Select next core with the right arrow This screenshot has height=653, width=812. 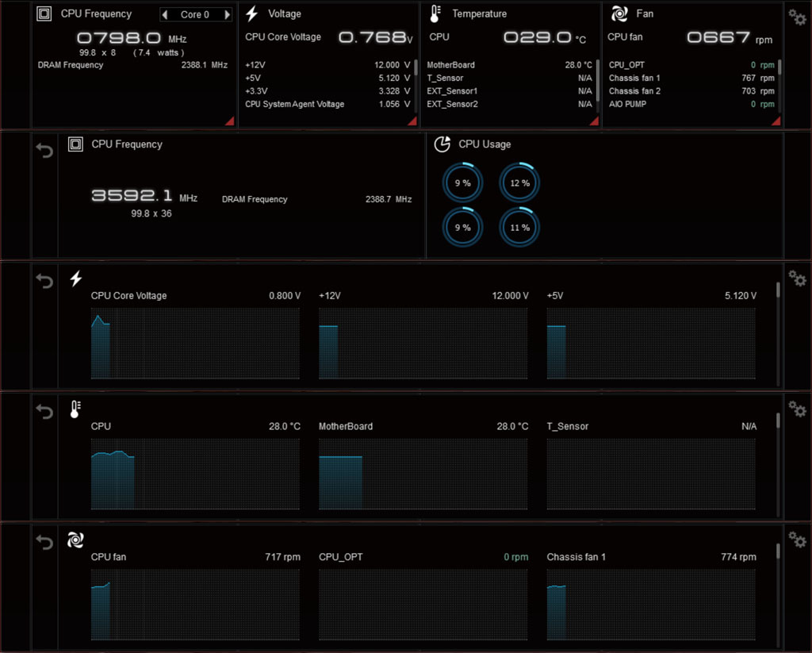(x=227, y=14)
